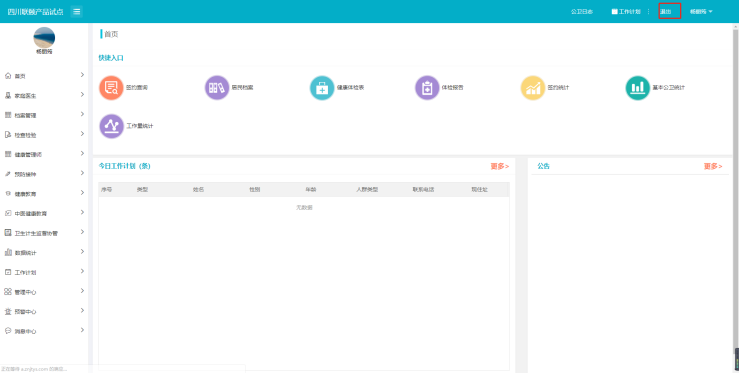Click the 检查检验 sidebar icon

tap(8, 135)
